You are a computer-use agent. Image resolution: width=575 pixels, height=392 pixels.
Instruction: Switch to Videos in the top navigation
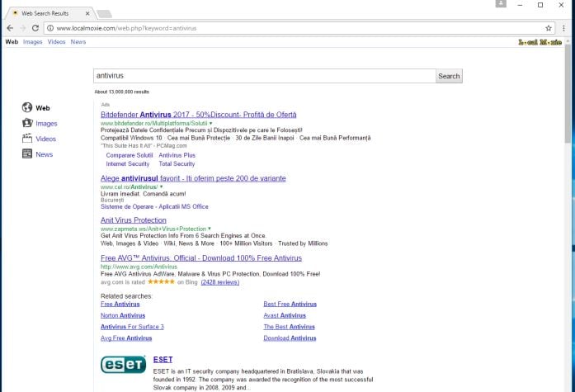click(x=56, y=42)
